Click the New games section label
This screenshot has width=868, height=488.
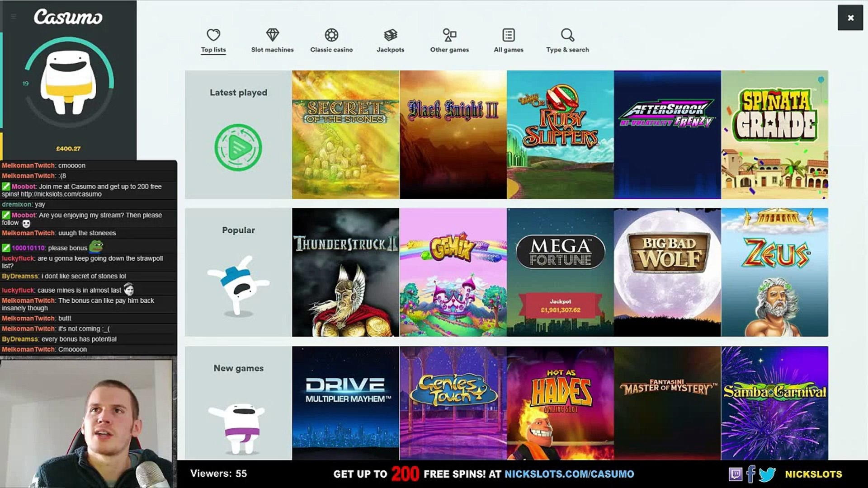point(238,368)
